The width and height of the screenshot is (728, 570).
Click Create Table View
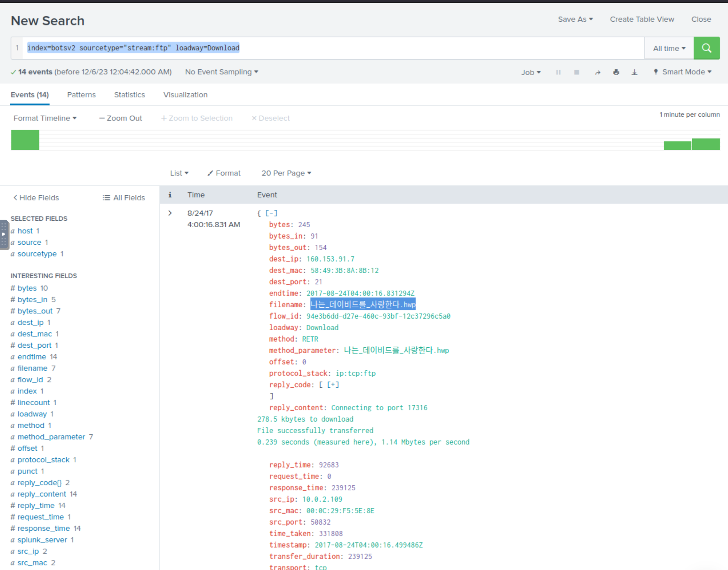pyautogui.click(x=642, y=19)
